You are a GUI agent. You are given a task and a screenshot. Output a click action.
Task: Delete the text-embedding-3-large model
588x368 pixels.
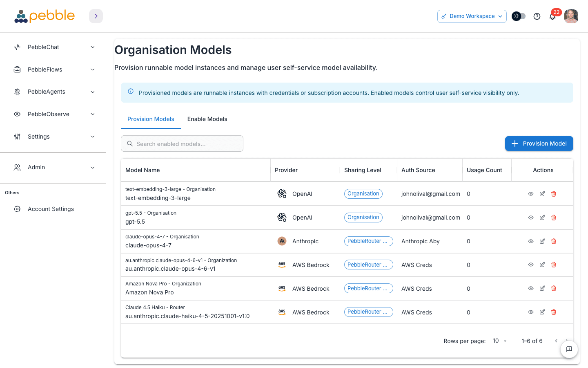[x=554, y=194]
